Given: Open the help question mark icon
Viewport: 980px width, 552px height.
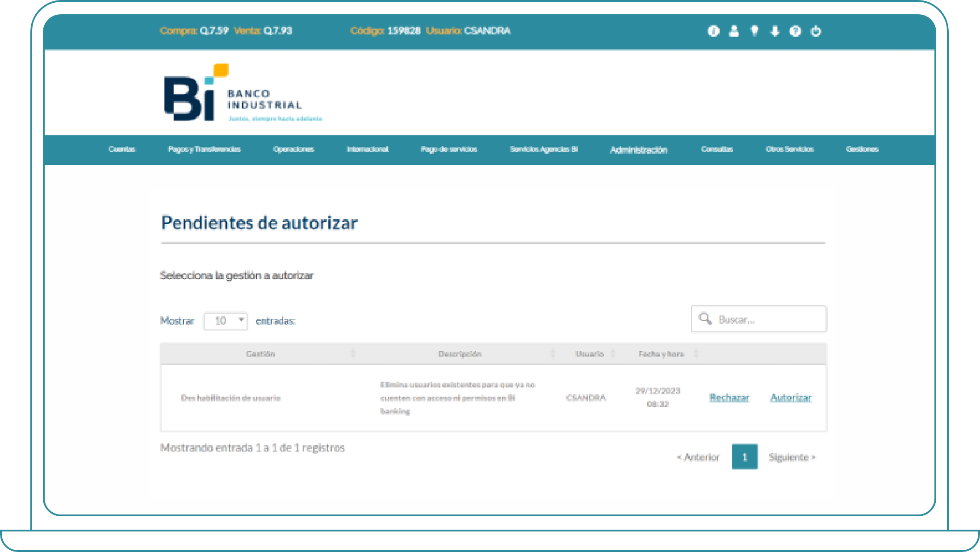Looking at the screenshot, I should (795, 31).
